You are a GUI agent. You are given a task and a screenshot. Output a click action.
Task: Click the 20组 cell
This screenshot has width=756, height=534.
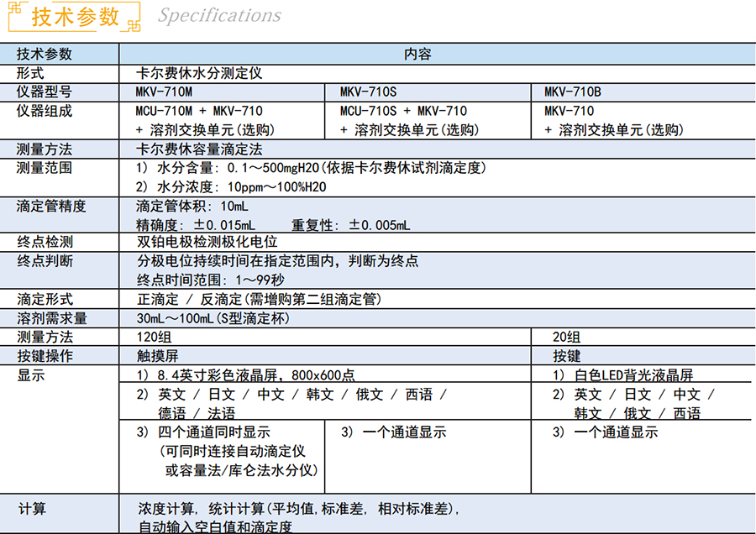coord(566,337)
